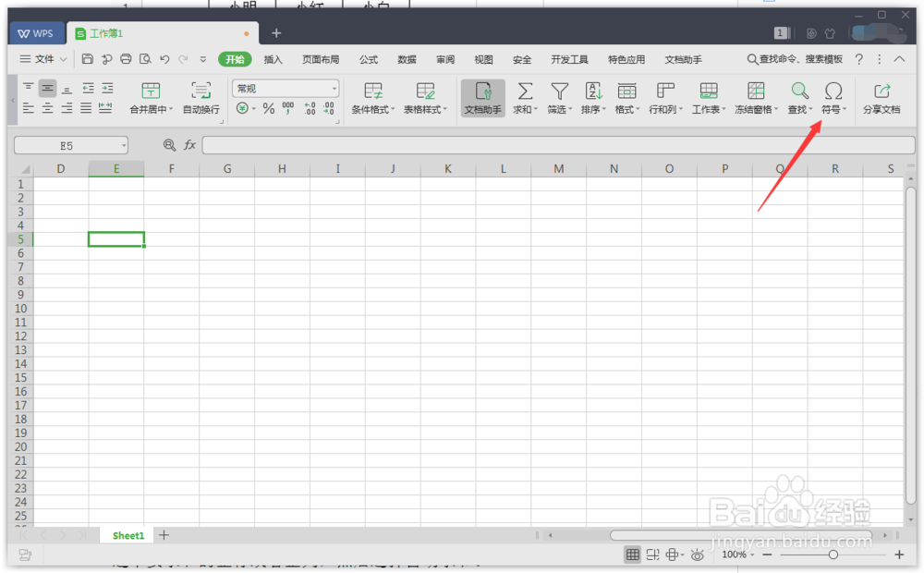
Task: Toggle center horizontal alignment button
Action: coord(48,108)
